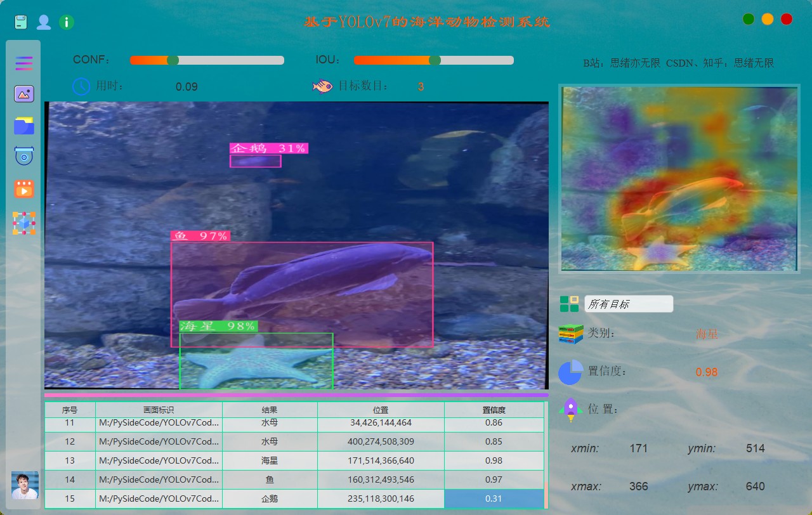Click the 0.86 confidence cell
Image resolution: width=812 pixels, height=515 pixels.
[494, 423]
